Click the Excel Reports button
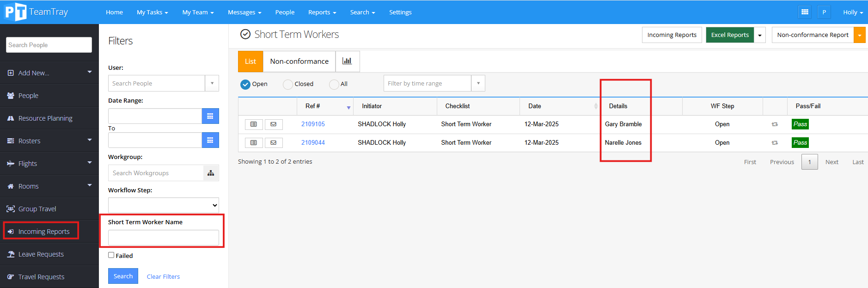The image size is (868, 288). click(730, 35)
